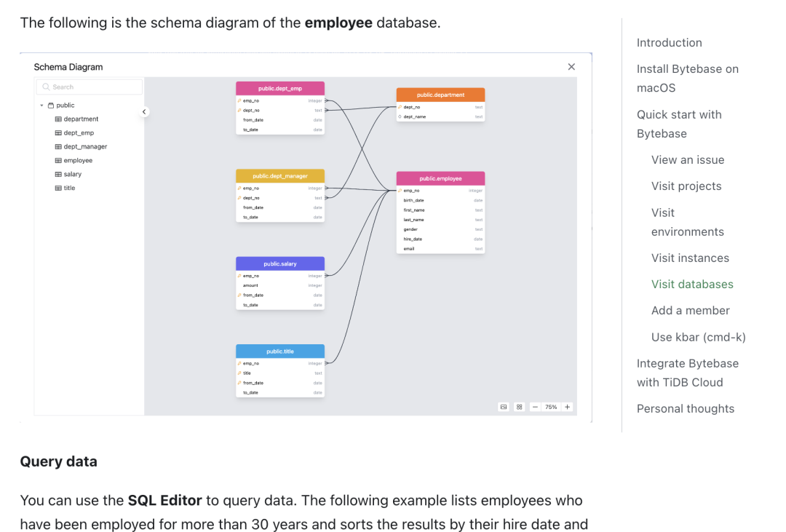This screenshot has height=532, width=786.
Task: Select the salary table tree item
Action: (x=68, y=174)
